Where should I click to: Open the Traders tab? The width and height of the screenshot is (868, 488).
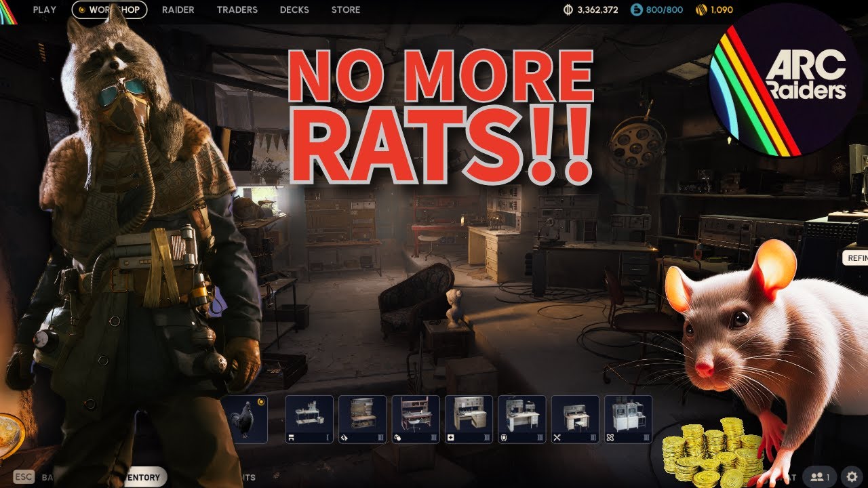pos(237,9)
